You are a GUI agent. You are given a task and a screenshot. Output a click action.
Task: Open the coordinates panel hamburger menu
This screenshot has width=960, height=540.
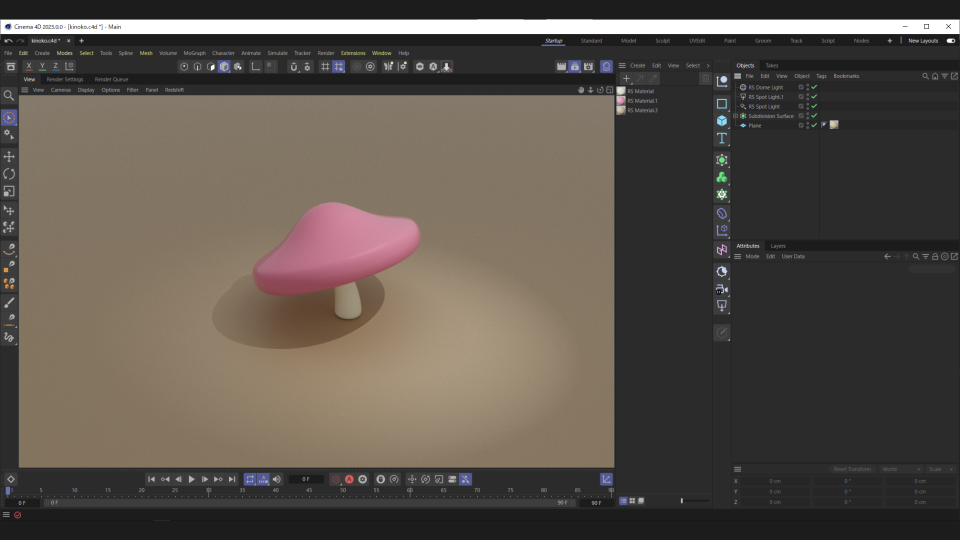click(x=738, y=469)
